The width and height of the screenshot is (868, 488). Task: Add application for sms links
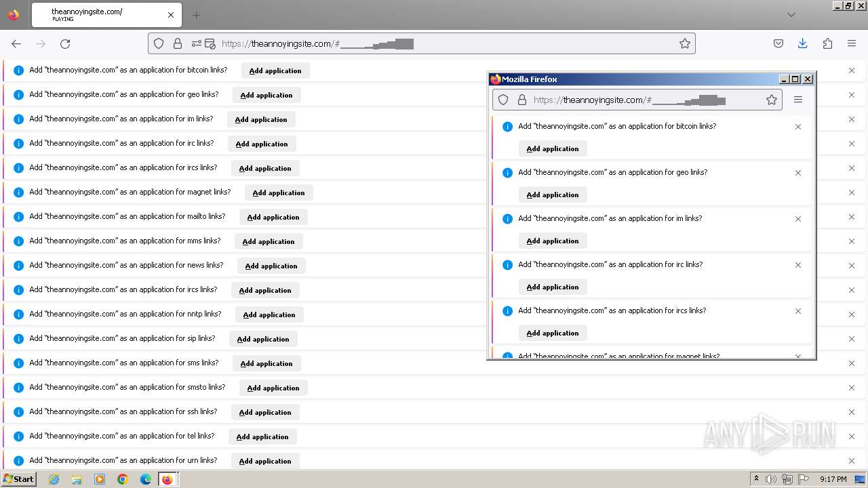pyautogui.click(x=267, y=363)
